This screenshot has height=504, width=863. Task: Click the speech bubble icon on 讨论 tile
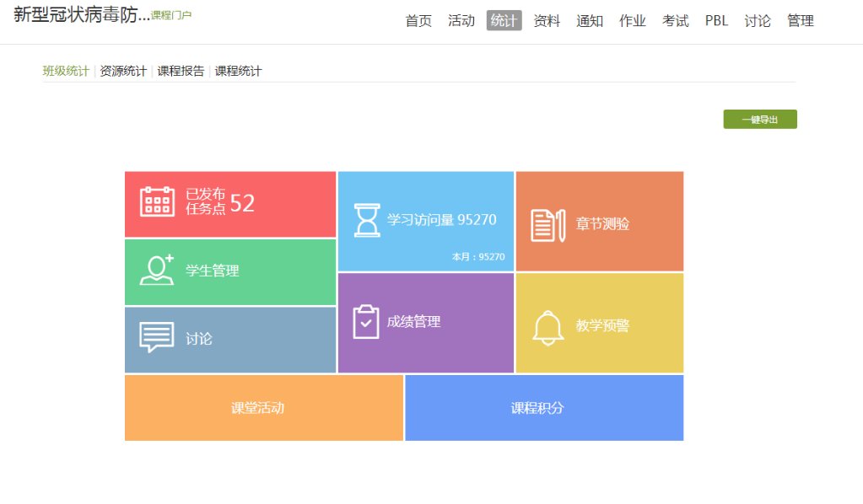click(157, 337)
